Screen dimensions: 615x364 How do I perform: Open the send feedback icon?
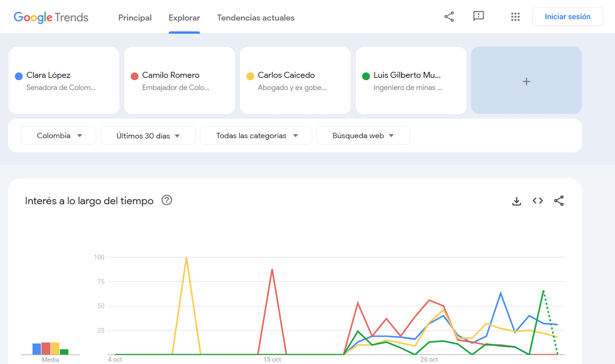click(478, 17)
